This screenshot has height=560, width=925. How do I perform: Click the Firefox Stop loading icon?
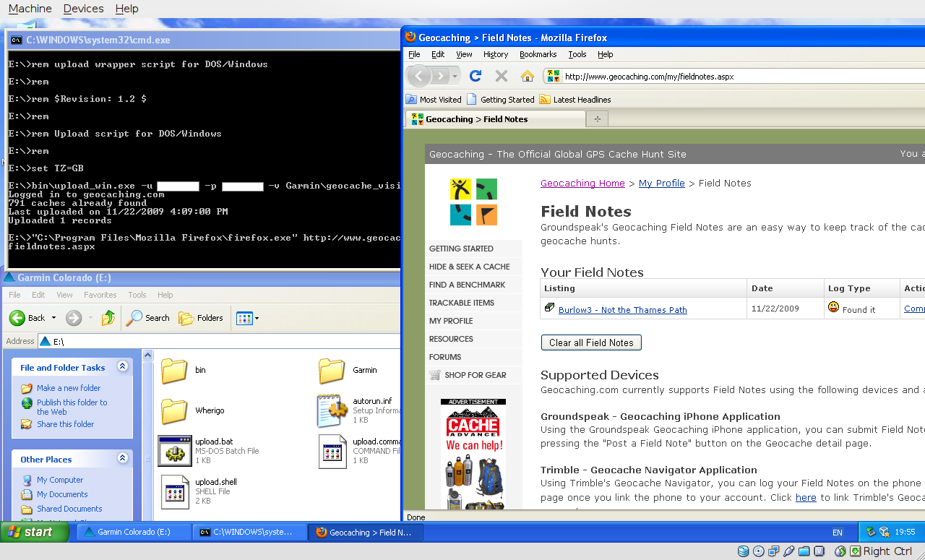501,76
